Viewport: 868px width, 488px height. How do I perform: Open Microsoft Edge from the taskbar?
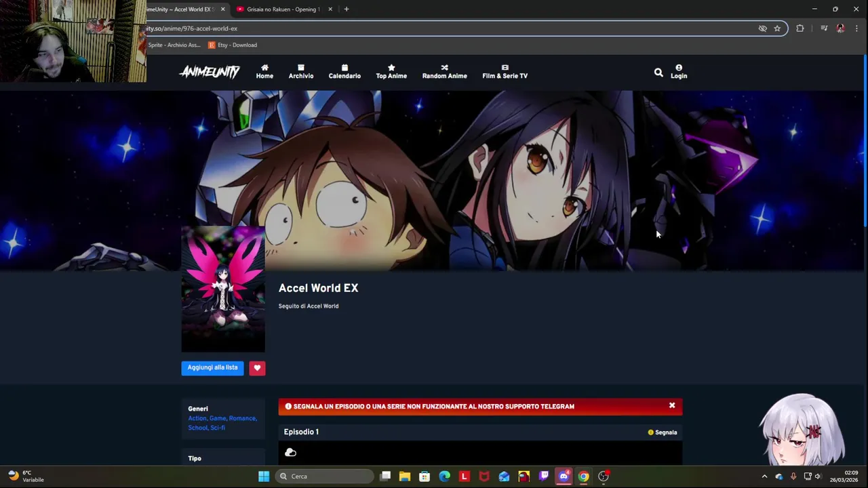[444, 476]
